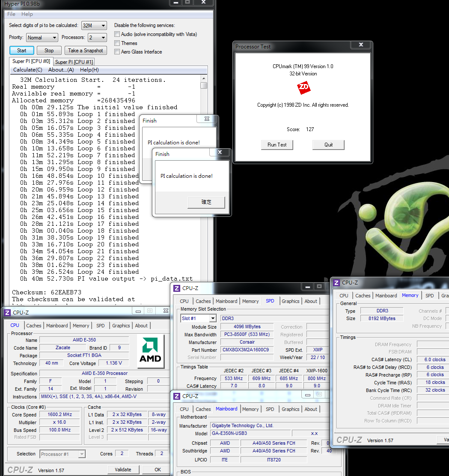
Task: Click the Core Speed value 1600.2 MHz
Action: pos(60,414)
